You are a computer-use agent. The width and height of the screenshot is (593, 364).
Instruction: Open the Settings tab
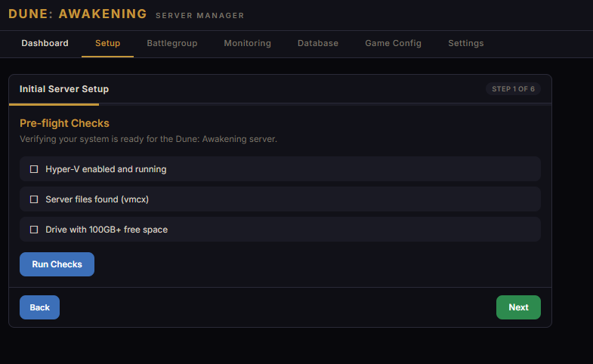pyautogui.click(x=465, y=44)
